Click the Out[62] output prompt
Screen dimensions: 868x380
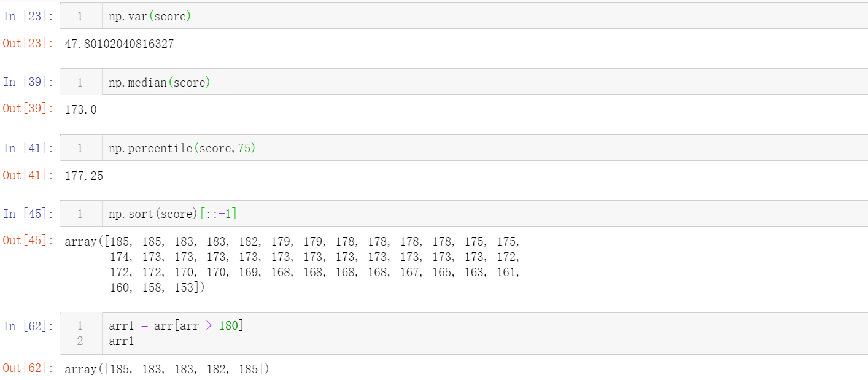(x=29, y=368)
